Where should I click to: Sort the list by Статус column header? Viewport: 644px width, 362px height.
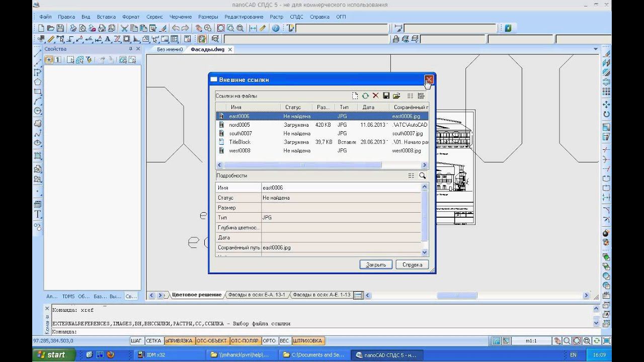coord(293,107)
